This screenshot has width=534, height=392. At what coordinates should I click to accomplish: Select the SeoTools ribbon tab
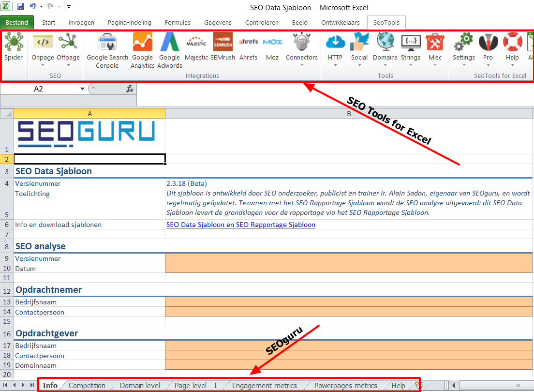tap(386, 22)
